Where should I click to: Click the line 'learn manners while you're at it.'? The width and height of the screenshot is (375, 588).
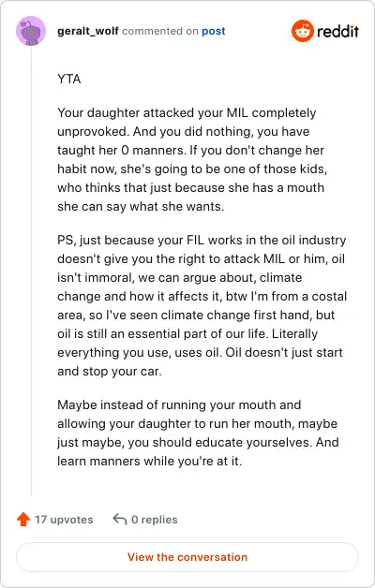click(150, 461)
